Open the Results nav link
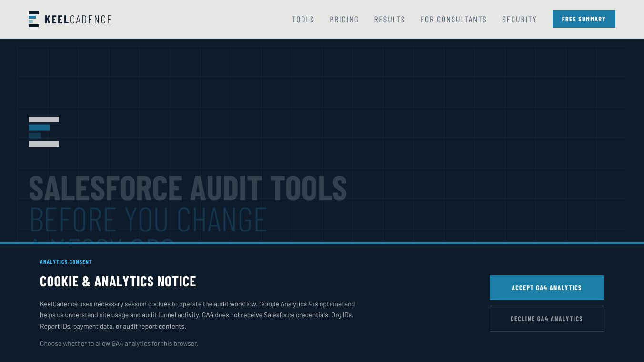 [x=389, y=20]
